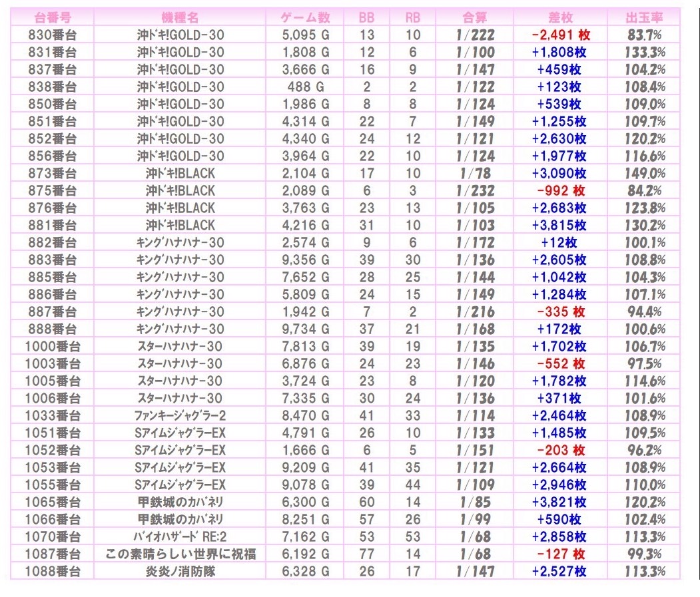
Task: Select the 1/109 combined probability
Action: [x=475, y=485]
